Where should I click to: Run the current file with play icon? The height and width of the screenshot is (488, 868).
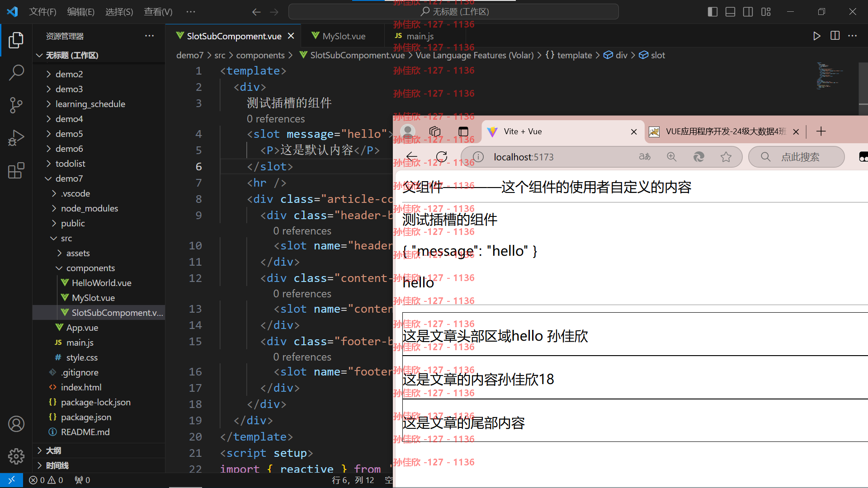(x=816, y=36)
